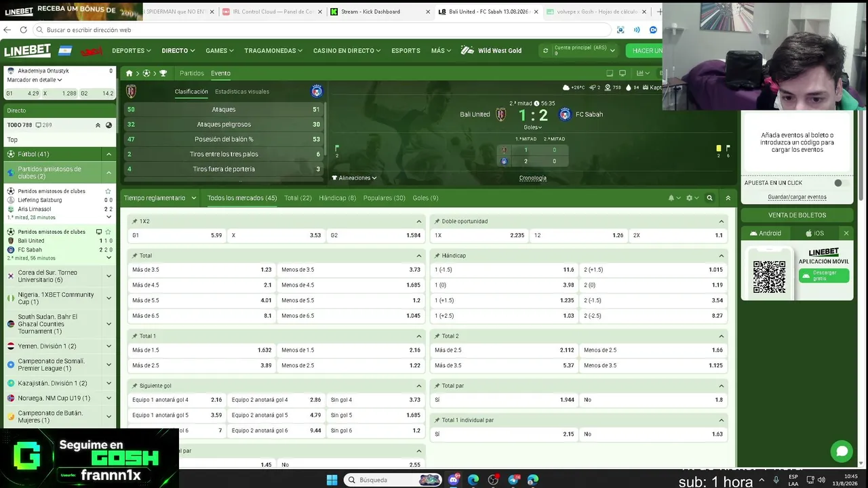The height and width of the screenshot is (488, 868).
Task: Toggle the Apuesta en un click switch
Action: (x=841, y=183)
